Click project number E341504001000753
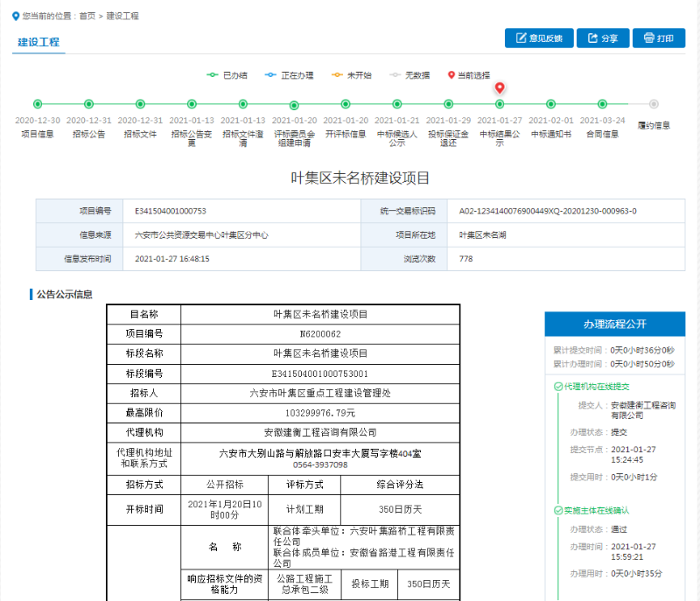The height and width of the screenshot is (601, 700). tap(171, 211)
